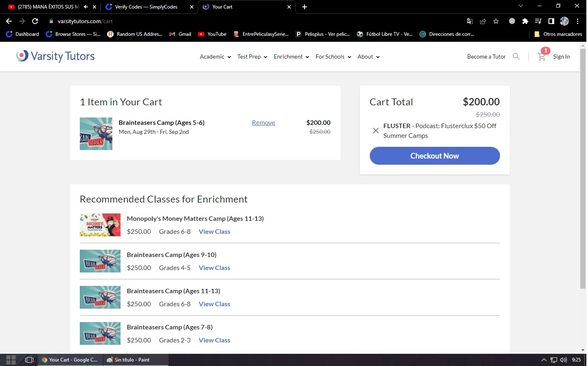Click the Brainteasers Ages 9-10 thumbnail
Image resolution: width=588 pixels, height=366 pixels.
pos(100,261)
